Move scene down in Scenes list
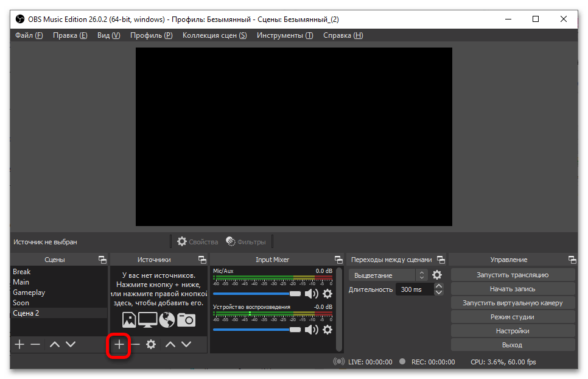Screen dimensions: 588x379 (x=71, y=344)
